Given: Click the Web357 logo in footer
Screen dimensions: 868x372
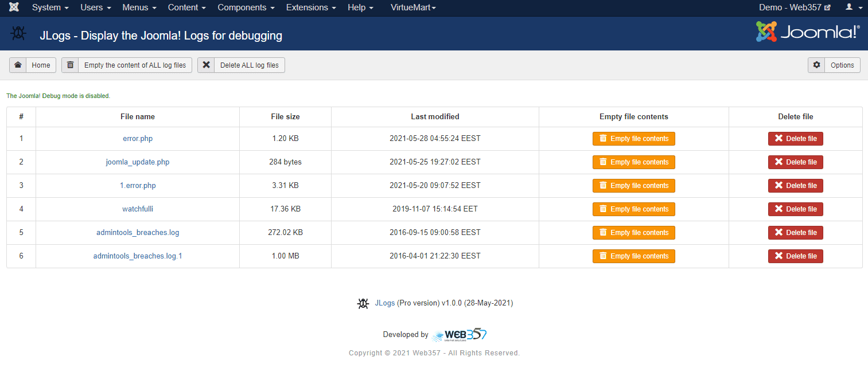Looking at the screenshot, I should coord(459,335).
